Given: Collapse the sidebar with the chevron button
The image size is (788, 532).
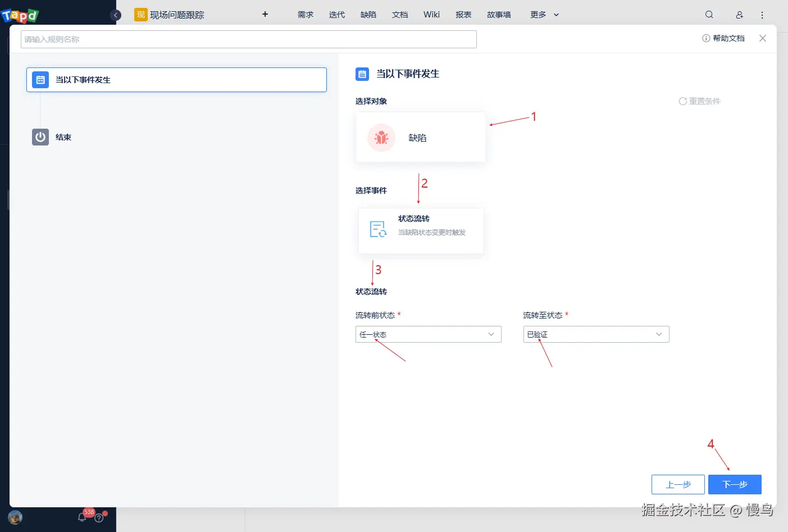Looking at the screenshot, I should coord(116,15).
